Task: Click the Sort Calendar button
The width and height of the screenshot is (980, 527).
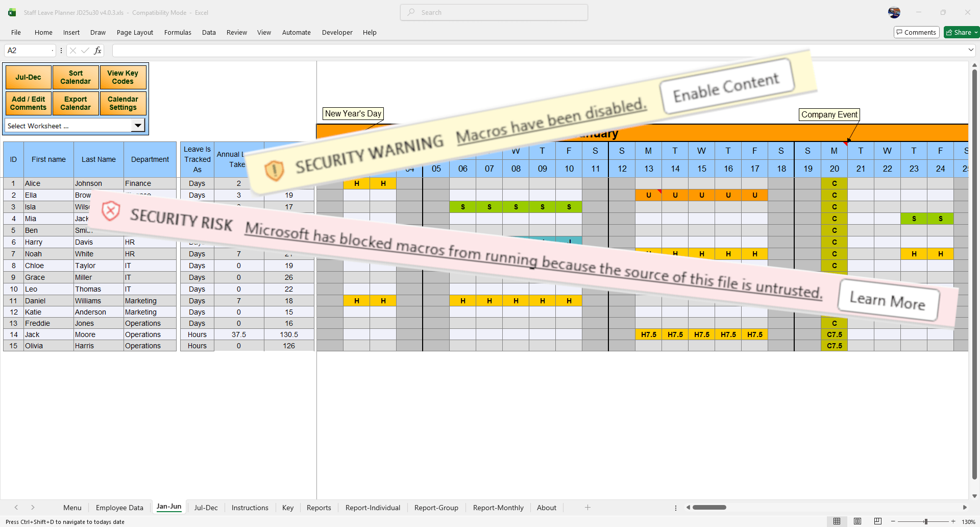Action: pos(76,77)
